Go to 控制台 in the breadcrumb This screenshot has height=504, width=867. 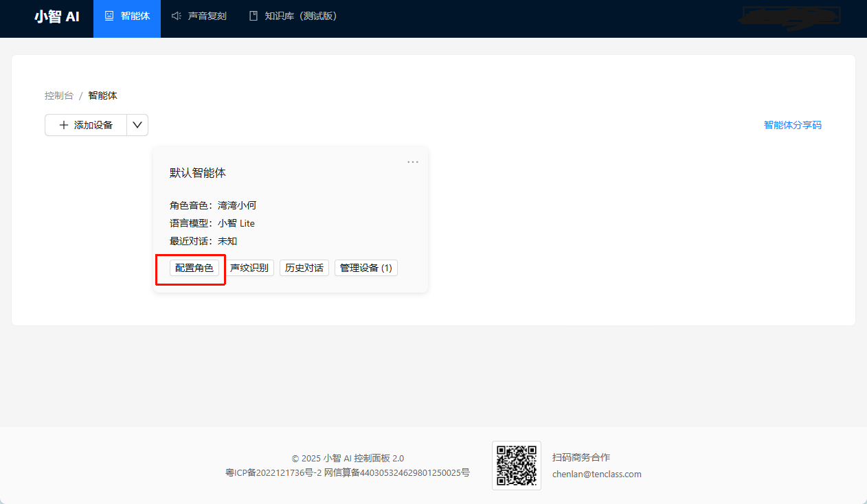pos(59,95)
